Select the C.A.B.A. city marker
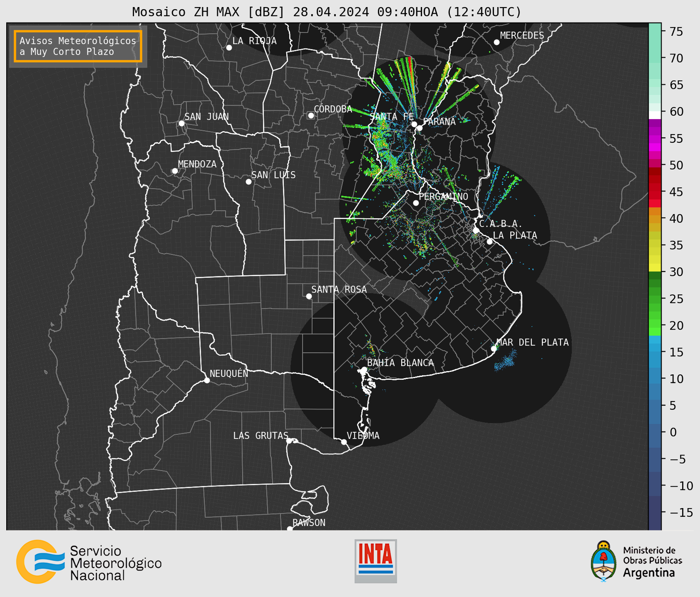Screen dimensions: 700x597 coord(476,230)
